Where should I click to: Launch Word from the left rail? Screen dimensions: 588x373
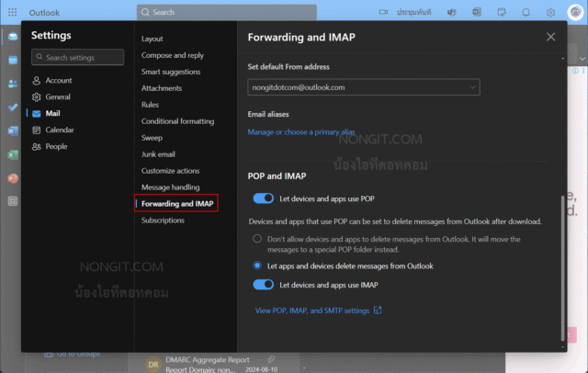13,130
